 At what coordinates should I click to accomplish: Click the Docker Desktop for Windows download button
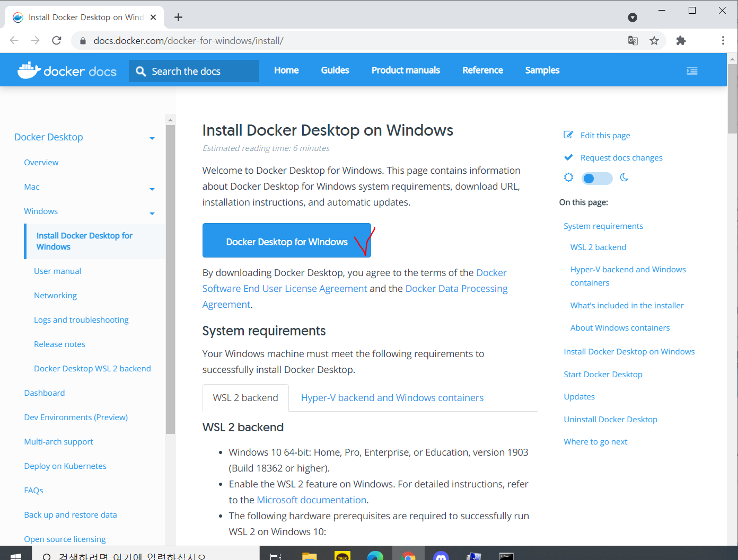pyautogui.click(x=287, y=241)
